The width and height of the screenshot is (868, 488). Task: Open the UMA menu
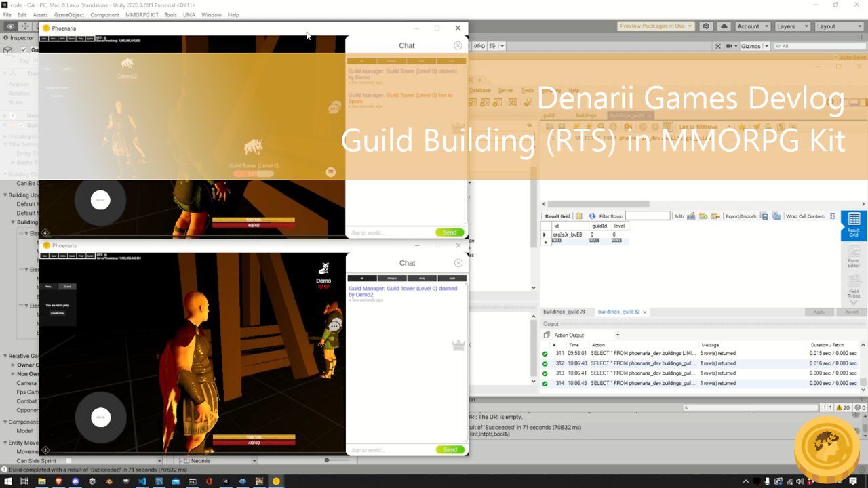(x=189, y=15)
